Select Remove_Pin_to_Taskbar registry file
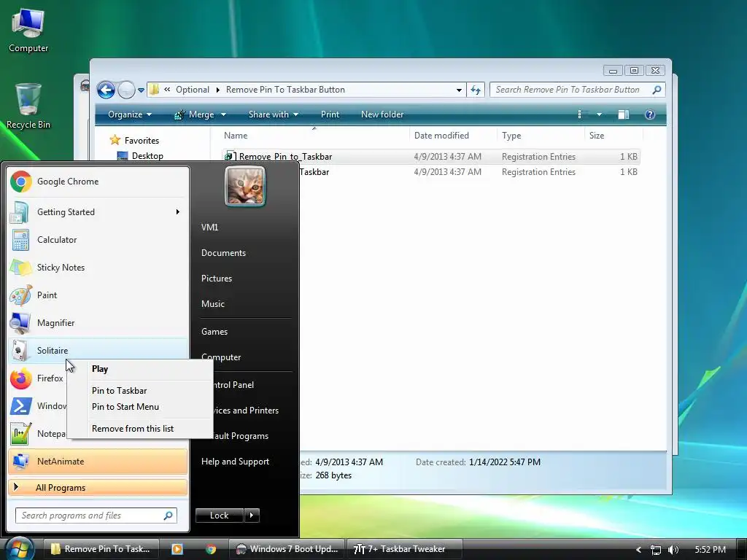Viewport: 747px width, 560px height. [430, 157]
